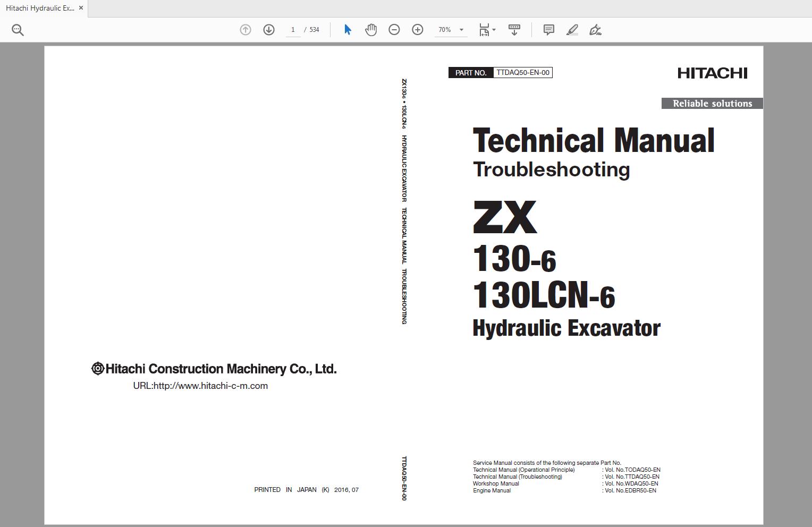Add a sticky note comment

549,30
